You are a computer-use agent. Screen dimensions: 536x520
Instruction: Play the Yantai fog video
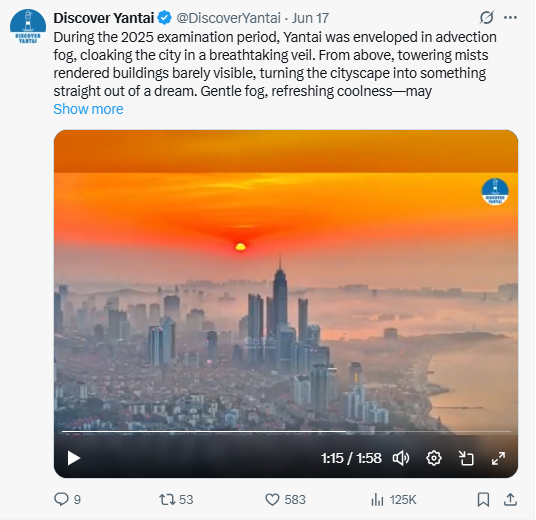(x=73, y=458)
